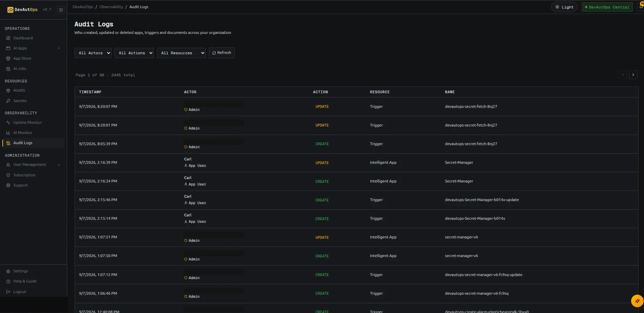
Task: Click the Secrets key icon
Action: click(x=8, y=101)
